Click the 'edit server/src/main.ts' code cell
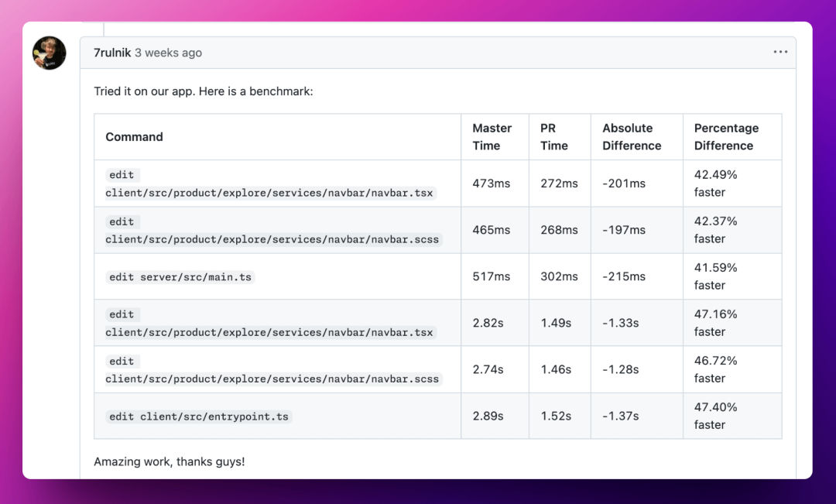The height and width of the screenshot is (504, 836). (x=180, y=277)
